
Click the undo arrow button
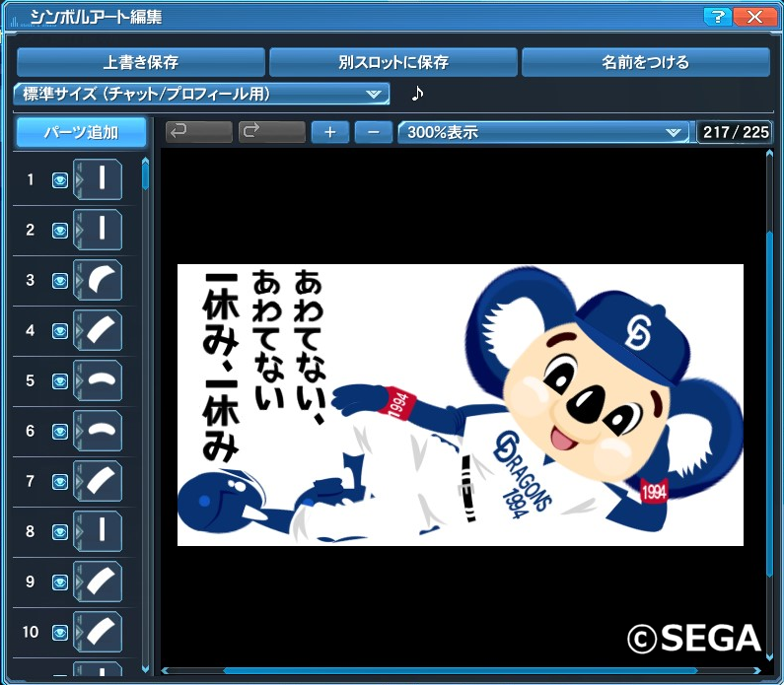click(x=199, y=132)
